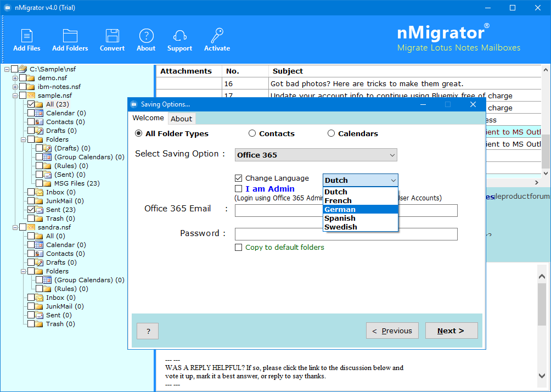Collapse the sample.nsf tree node
The height and width of the screenshot is (392, 551).
click(x=15, y=96)
